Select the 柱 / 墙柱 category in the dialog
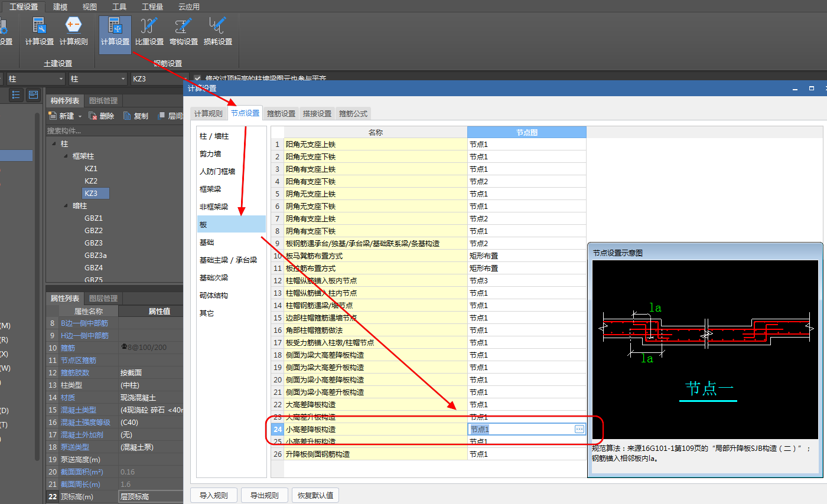This screenshot has width=827, height=504. (232, 136)
